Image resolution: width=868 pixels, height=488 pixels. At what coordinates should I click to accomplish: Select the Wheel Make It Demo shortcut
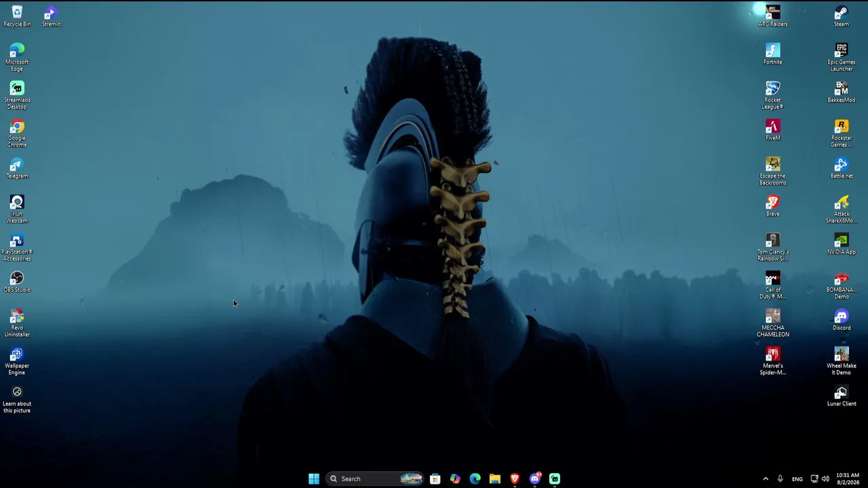[842, 361]
